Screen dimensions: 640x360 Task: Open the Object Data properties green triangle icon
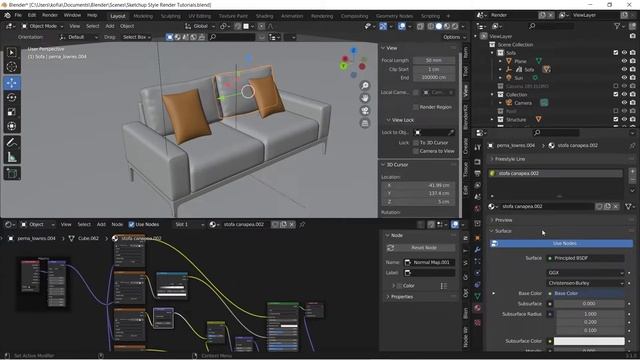tap(478, 296)
